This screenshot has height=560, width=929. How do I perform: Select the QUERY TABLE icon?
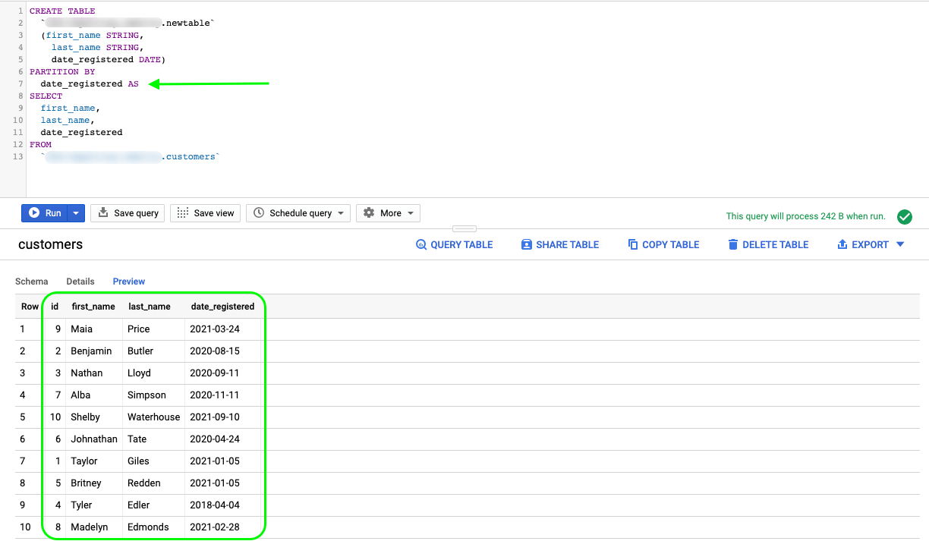pyautogui.click(x=421, y=244)
